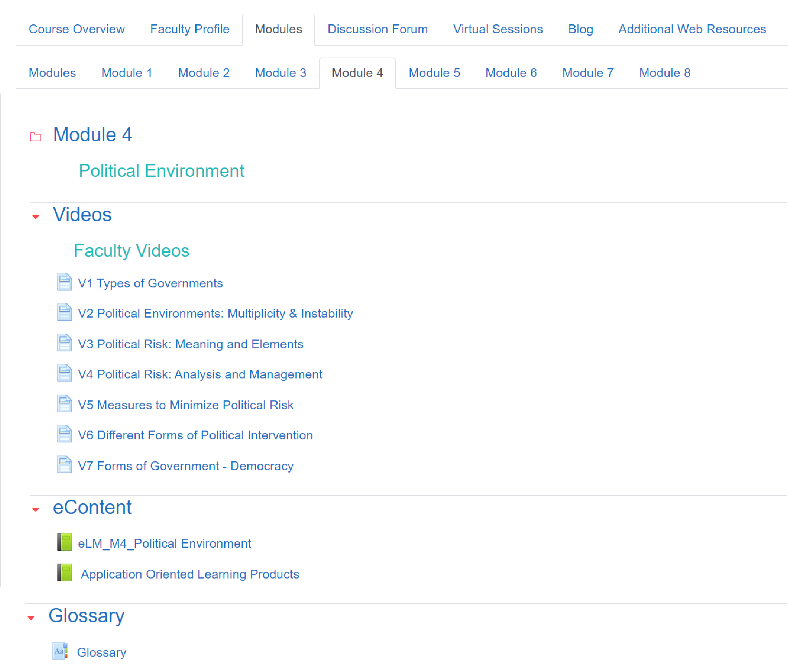
Task: Click the green book icon beside eLM_M4_Political Environment
Action: click(x=64, y=542)
